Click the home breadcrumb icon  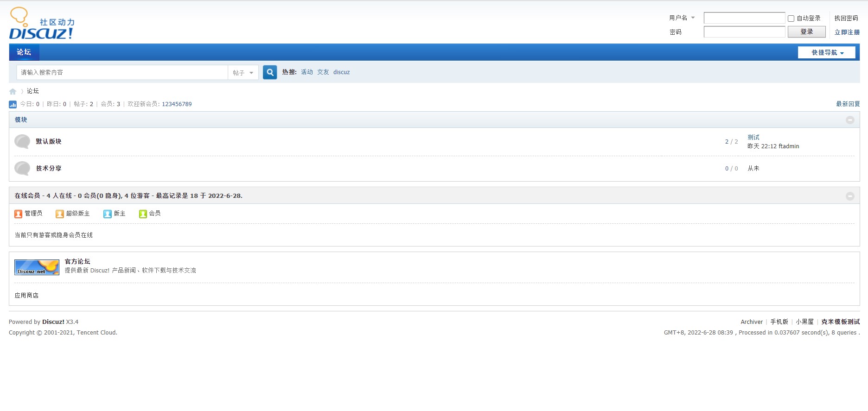coord(13,91)
